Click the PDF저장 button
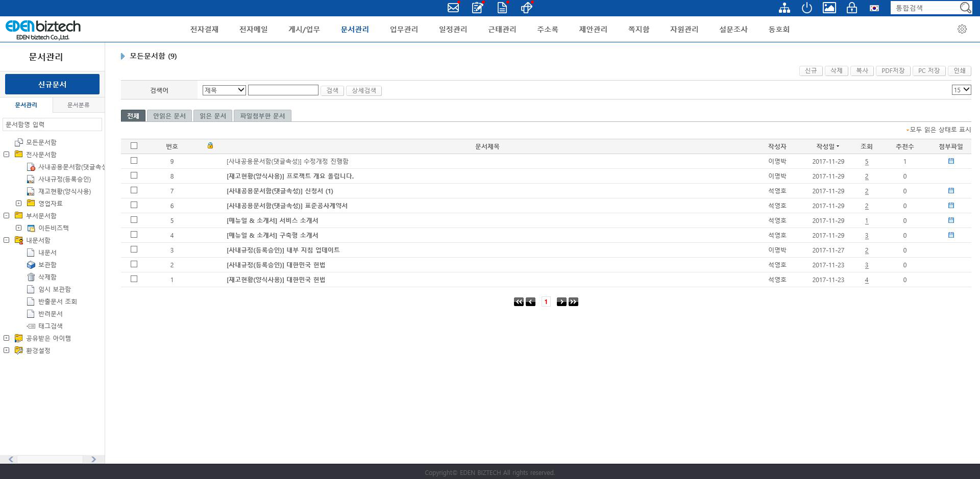This screenshot has height=479, width=980. [893, 71]
